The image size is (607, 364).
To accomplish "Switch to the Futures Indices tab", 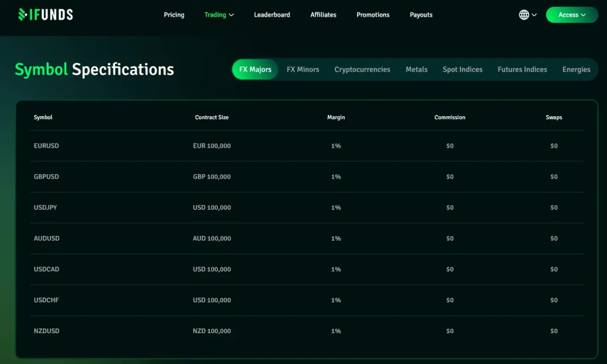I will pyautogui.click(x=522, y=69).
